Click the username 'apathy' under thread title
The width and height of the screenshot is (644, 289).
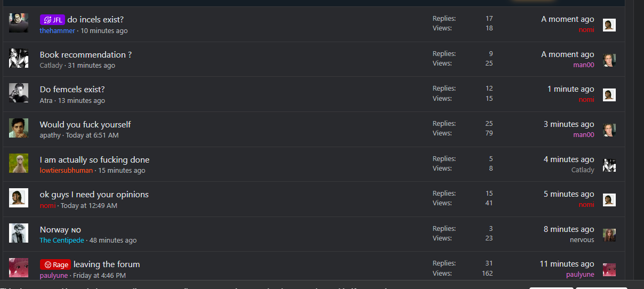(x=50, y=135)
